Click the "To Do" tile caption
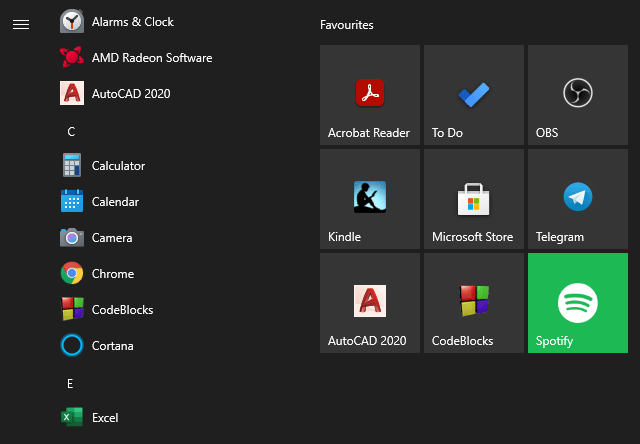640x444 pixels. point(447,133)
